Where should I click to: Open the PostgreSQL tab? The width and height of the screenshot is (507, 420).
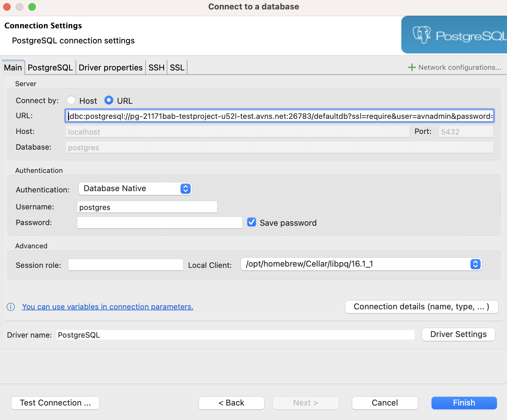(x=50, y=67)
